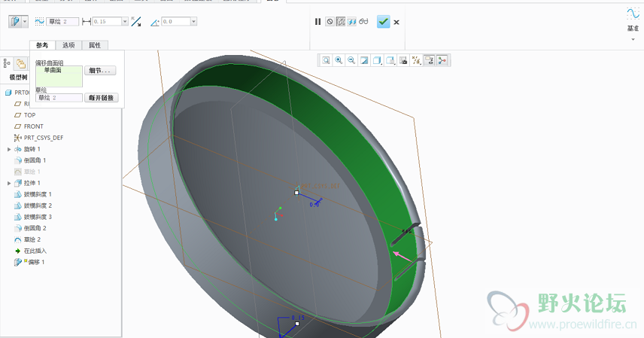Screen dimensions: 644x338
Task: Expand the 旋转 1 tree node
Action: pyautogui.click(x=9, y=149)
